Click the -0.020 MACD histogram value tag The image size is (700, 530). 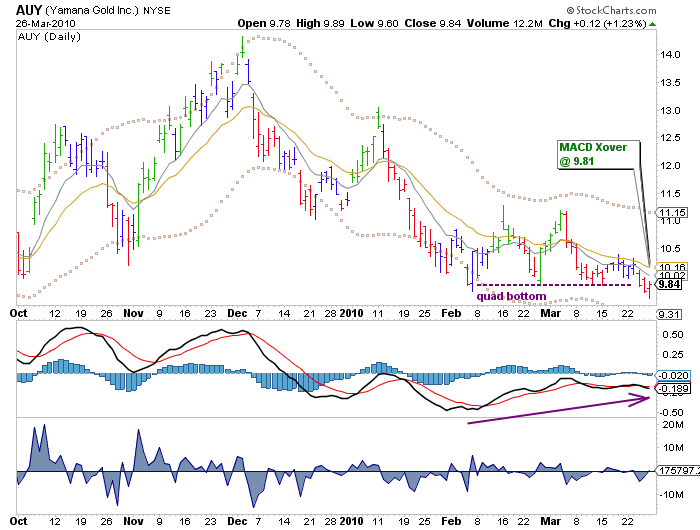tap(674, 376)
